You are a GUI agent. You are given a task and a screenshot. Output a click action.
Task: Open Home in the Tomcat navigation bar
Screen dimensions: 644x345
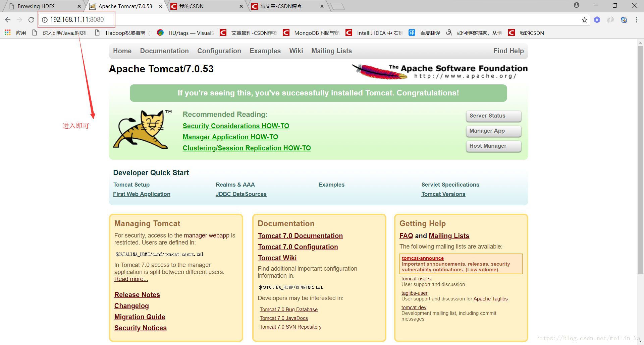coord(122,51)
